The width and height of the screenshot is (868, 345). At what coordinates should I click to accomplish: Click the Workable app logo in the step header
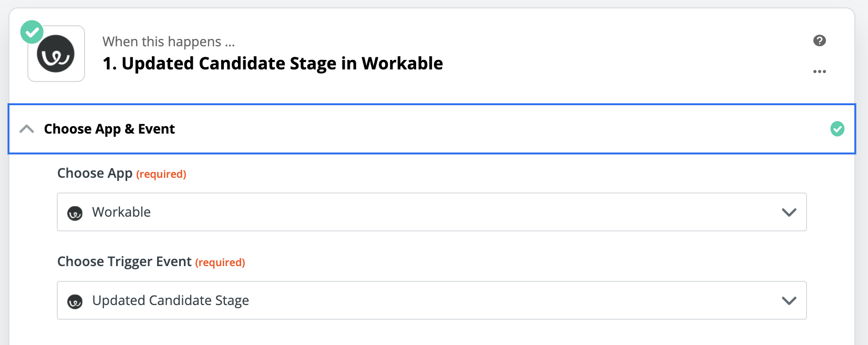coord(56,53)
